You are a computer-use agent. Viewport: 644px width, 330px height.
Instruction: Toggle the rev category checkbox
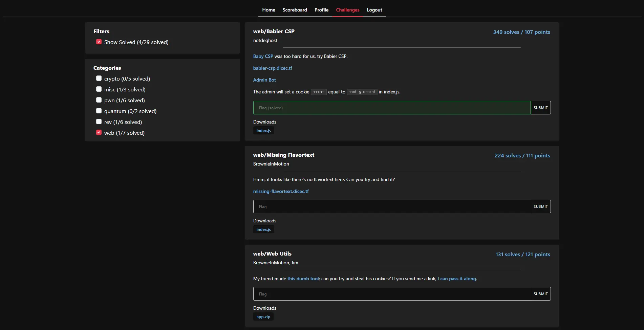point(99,122)
